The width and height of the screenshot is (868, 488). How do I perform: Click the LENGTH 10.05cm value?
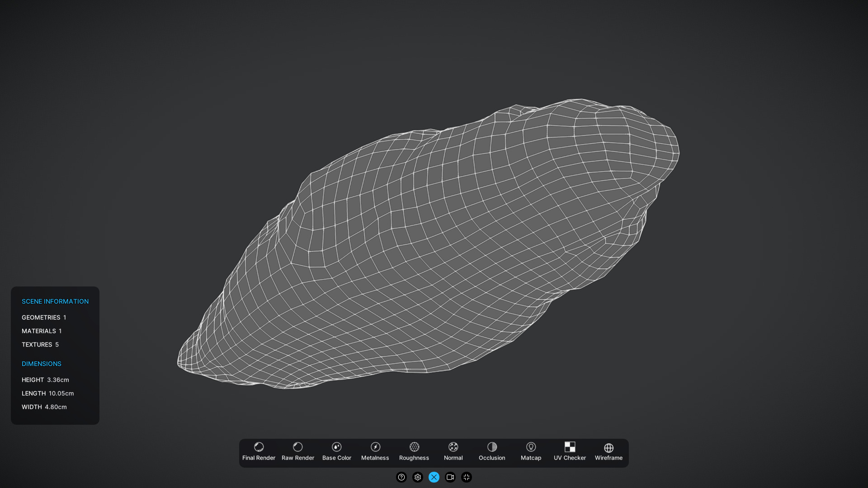48,394
